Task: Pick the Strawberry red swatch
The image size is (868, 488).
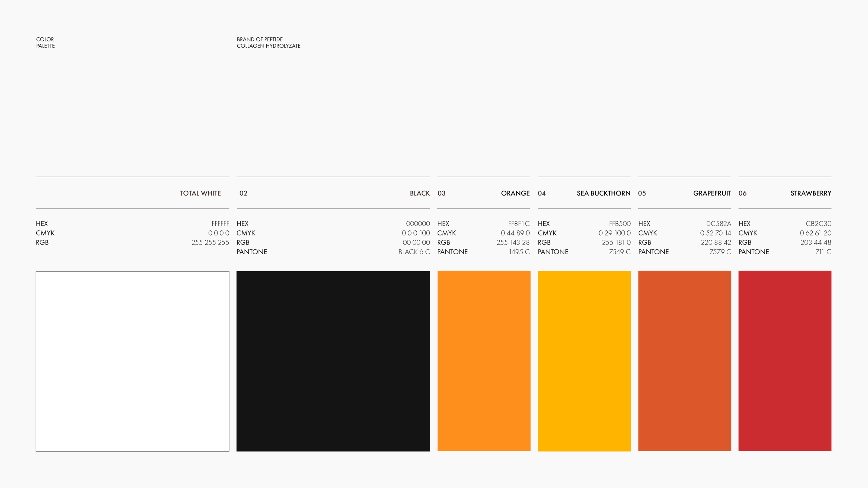Action: [x=785, y=361]
